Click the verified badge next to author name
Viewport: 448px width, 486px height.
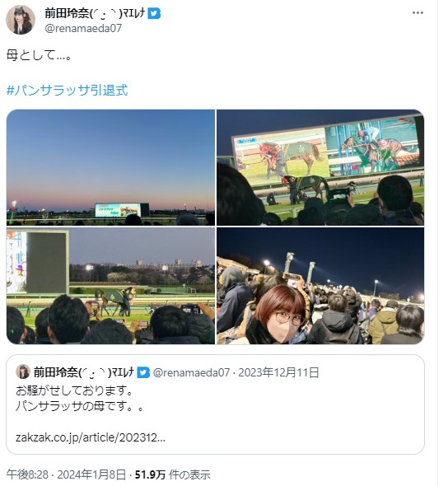[154, 13]
